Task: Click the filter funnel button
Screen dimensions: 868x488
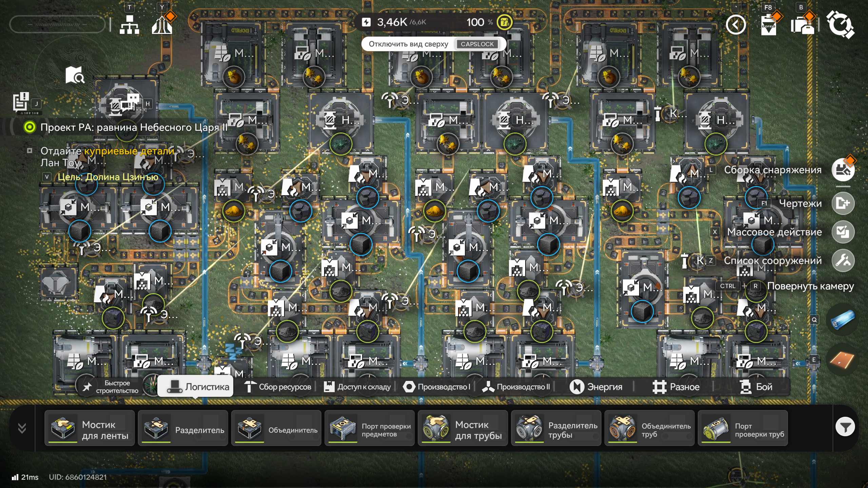Action: pyautogui.click(x=845, y=427)
